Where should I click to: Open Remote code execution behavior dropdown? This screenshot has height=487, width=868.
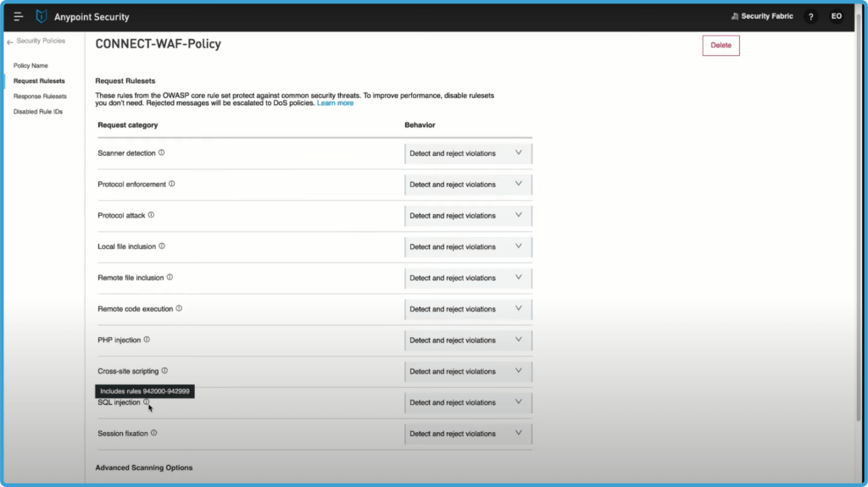[x=468, y=309]
